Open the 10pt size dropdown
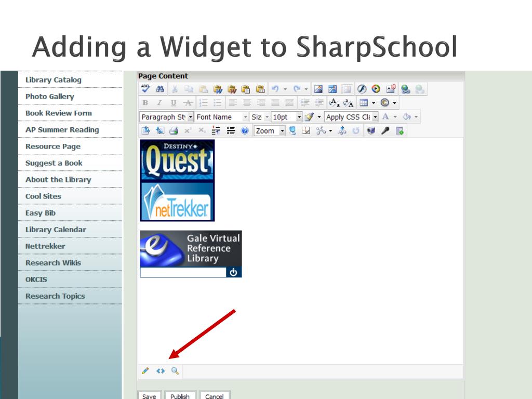This screenshot has width=532, height=399. (286, 117)
